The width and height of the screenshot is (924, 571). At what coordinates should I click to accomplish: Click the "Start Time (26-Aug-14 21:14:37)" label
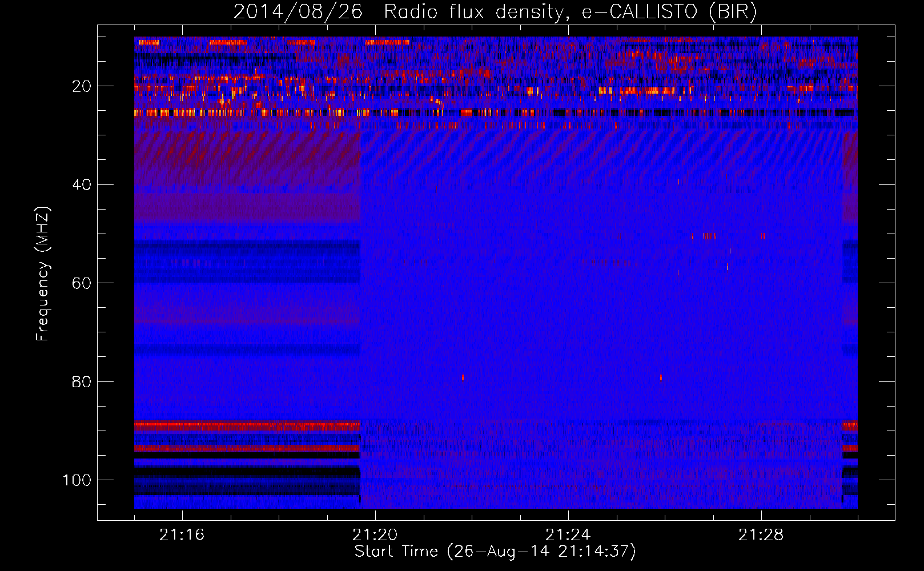click(x=495, y=551)
